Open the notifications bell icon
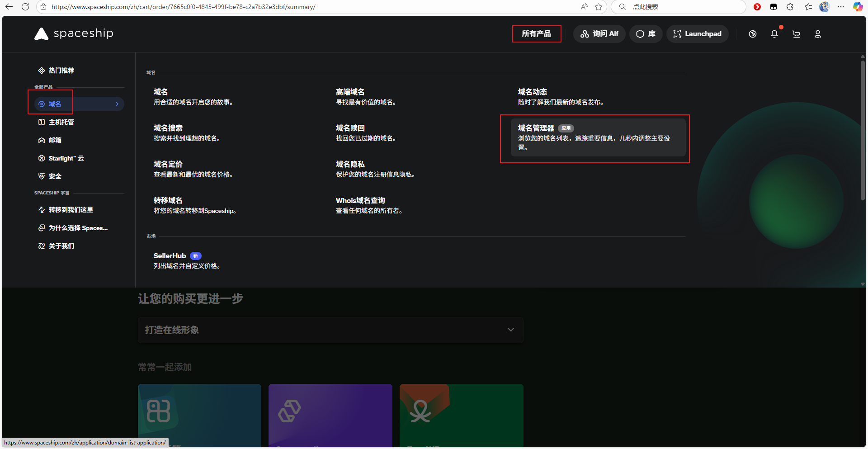 coord(774,34)
